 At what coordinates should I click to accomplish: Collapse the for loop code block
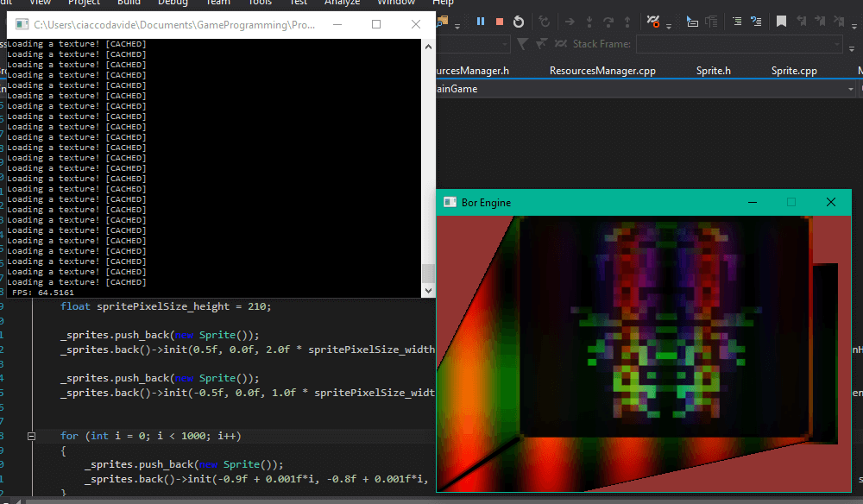pos(32,437)
